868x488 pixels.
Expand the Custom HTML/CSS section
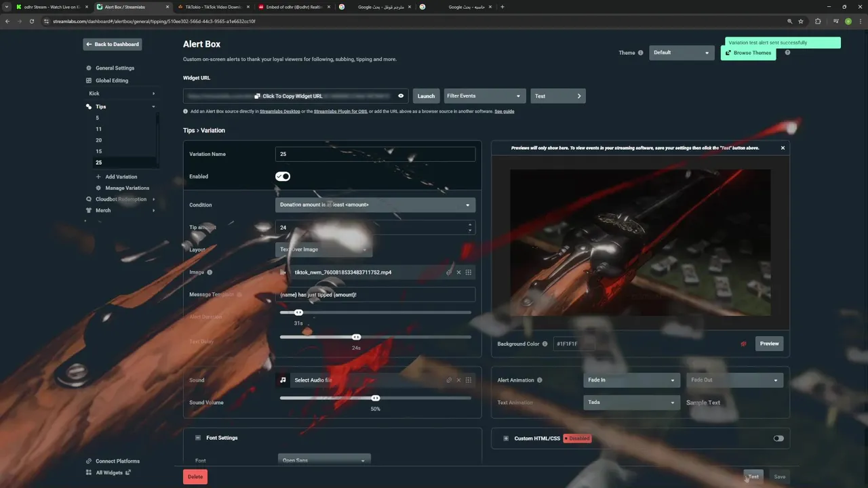(x=506, y=439)
